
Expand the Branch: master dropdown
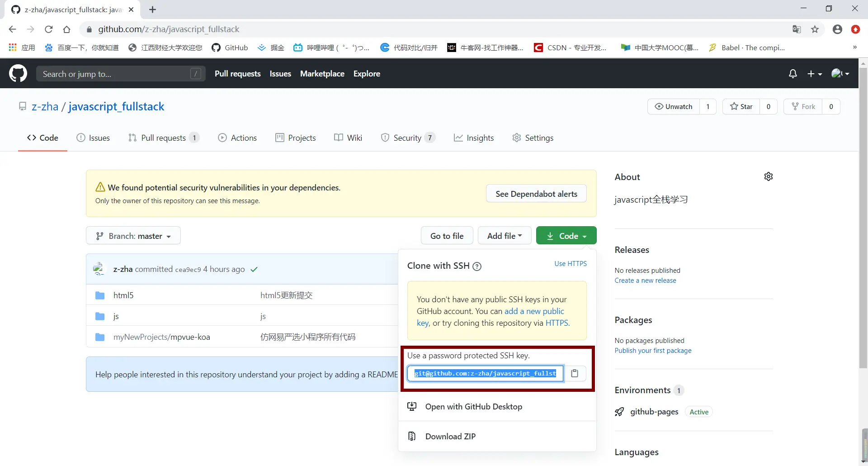coord(133,236)
